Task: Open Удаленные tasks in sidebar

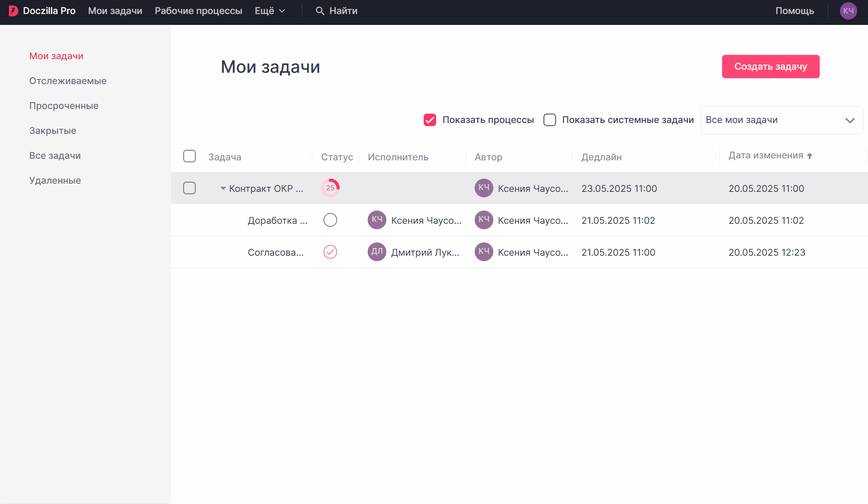Action: click(x=55, y=181)
